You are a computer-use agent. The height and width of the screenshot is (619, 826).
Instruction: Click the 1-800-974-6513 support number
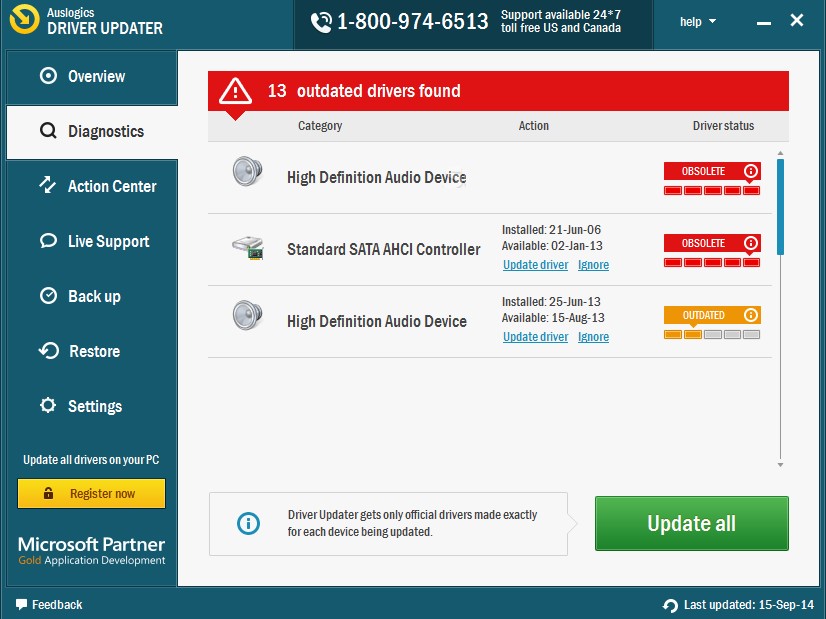pos(412,22)
